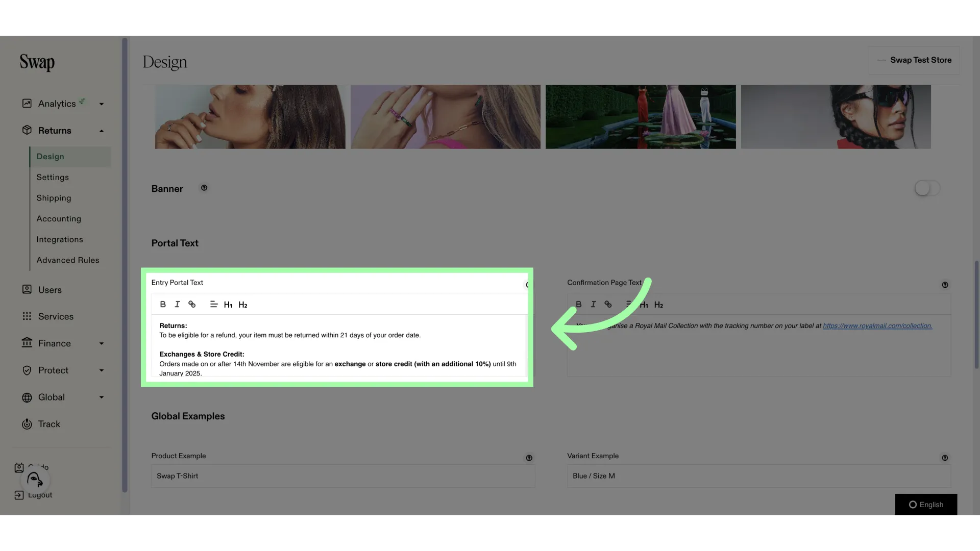Image resolution: width=980 pixels, height=551 pixels.
Task: Open Settings in Returns submenu
Action: pos(53,177)
